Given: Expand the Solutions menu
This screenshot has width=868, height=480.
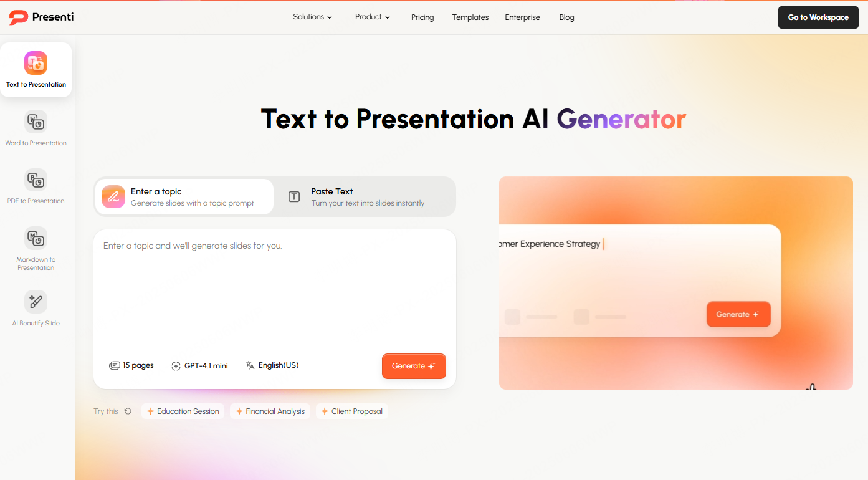Looking at the screenshot, I should 312,17.
